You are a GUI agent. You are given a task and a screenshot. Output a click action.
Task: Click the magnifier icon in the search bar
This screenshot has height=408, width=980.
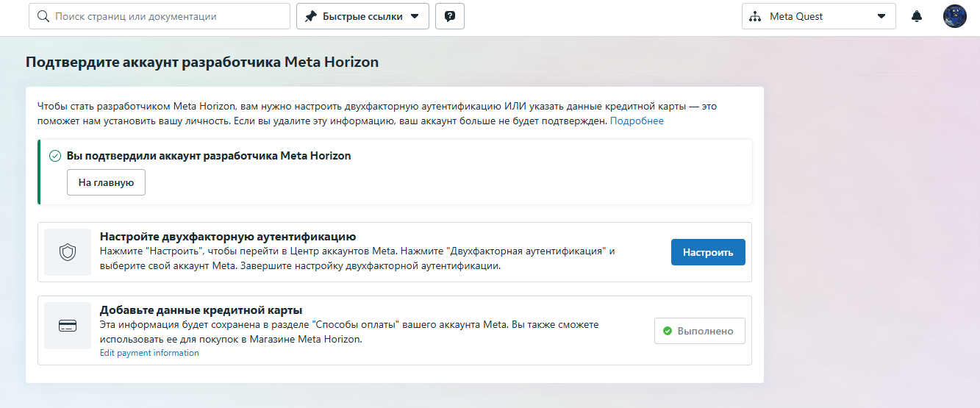[x=43, y=16]
